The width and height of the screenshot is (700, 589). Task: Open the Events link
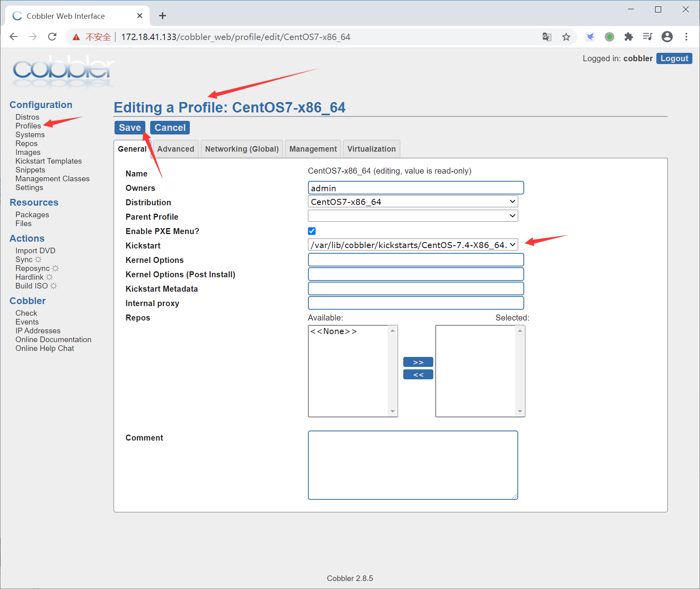27,322
